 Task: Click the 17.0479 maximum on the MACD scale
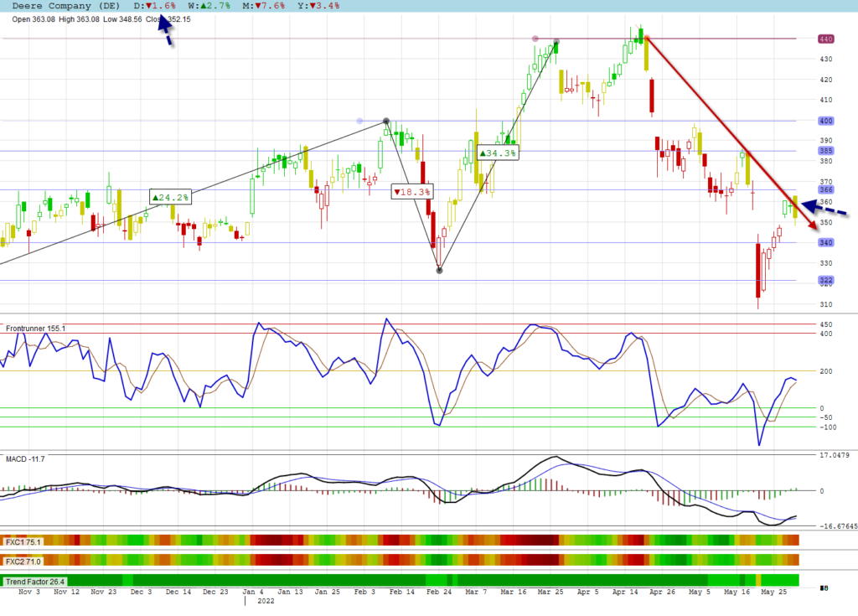tap(835, 455)
